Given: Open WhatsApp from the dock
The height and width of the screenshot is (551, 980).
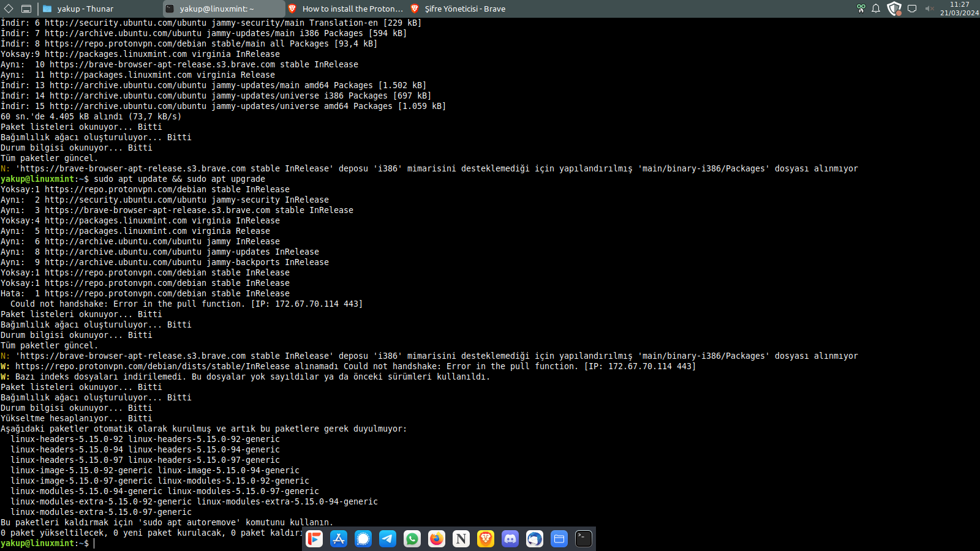Looking at the screenshot, I should pos(412,539).
